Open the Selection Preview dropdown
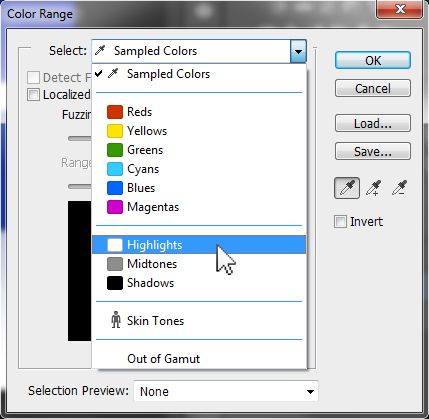429x419 pixels. (x=226, y=391)
